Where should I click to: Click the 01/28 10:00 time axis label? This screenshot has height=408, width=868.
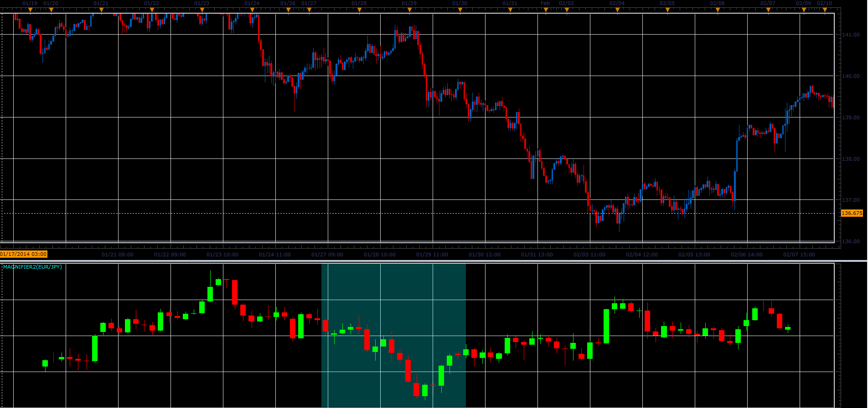[380, 255]
